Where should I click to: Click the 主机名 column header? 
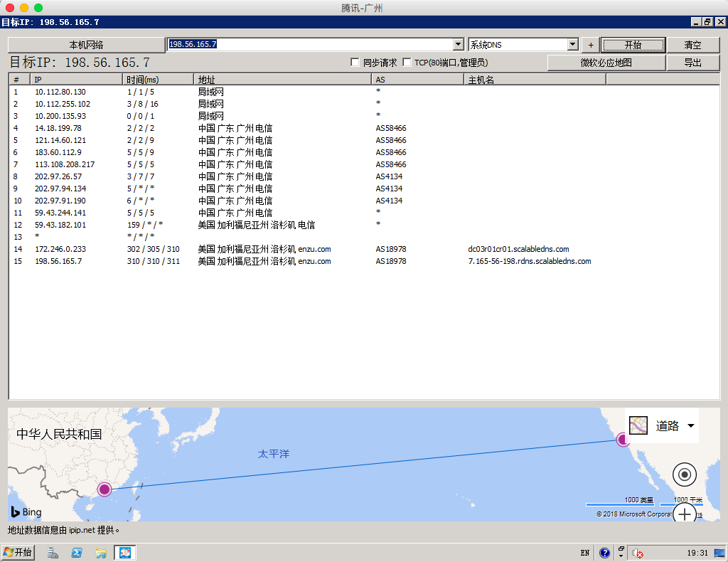click(535, 80)
